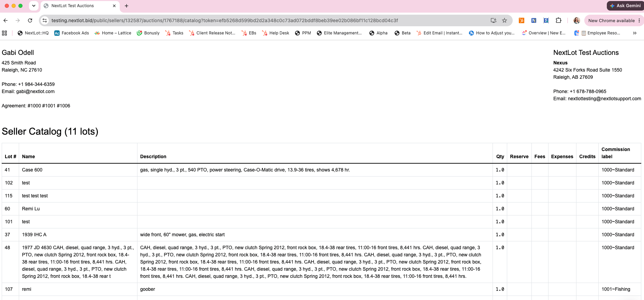Open site information icon in address bar
Image resolution: width=644 pixels, height=300 pixels.
tap(45, 20)
